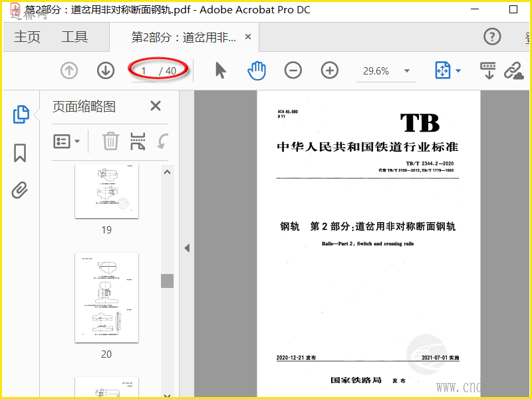
Task: Click the English subtitle Rails—Part 2
Action: tap(368, 243)
